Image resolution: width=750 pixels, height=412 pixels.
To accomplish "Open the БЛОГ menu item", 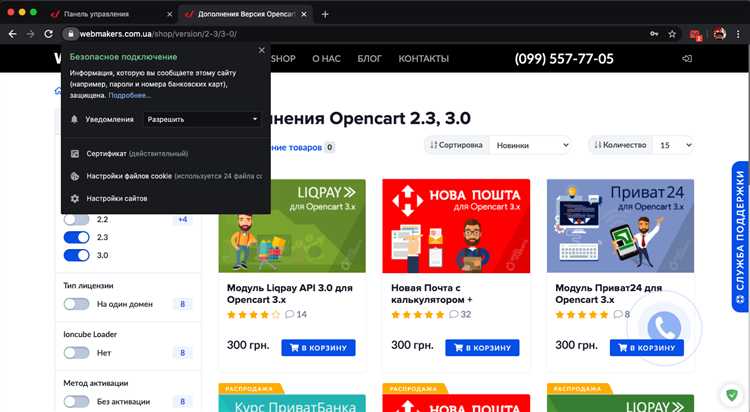I will pyautogui.click(x=369, y=58).
